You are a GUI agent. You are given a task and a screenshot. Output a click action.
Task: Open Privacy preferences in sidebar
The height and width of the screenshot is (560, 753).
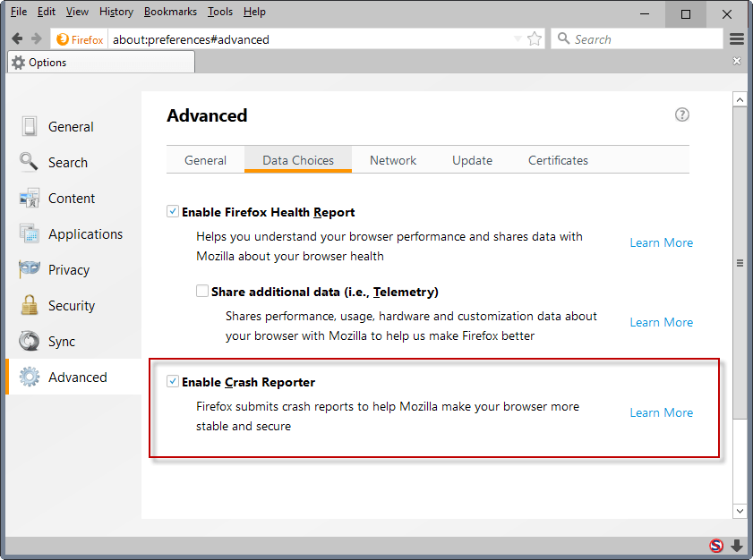pyautogui.click(x=74, y=269)
